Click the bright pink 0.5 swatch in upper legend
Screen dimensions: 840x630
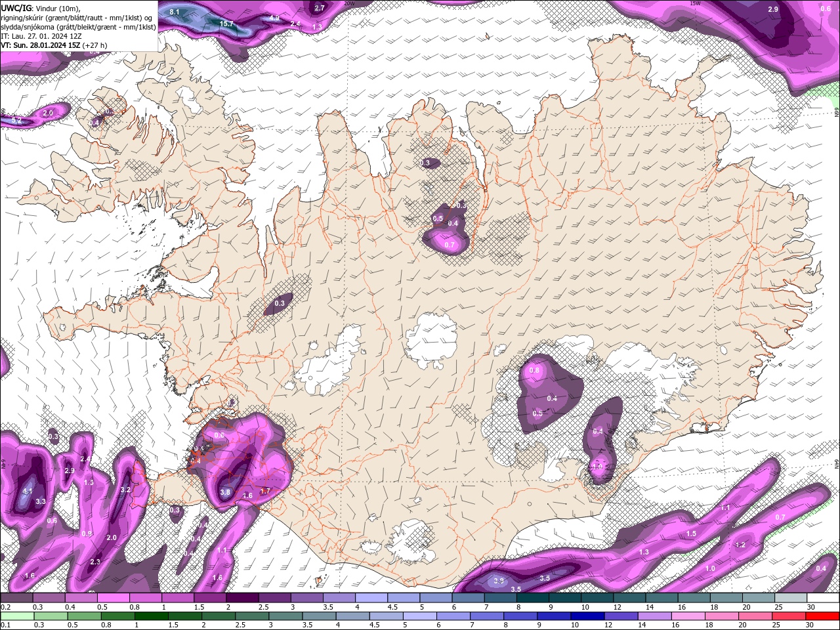[x=113, y=598]
